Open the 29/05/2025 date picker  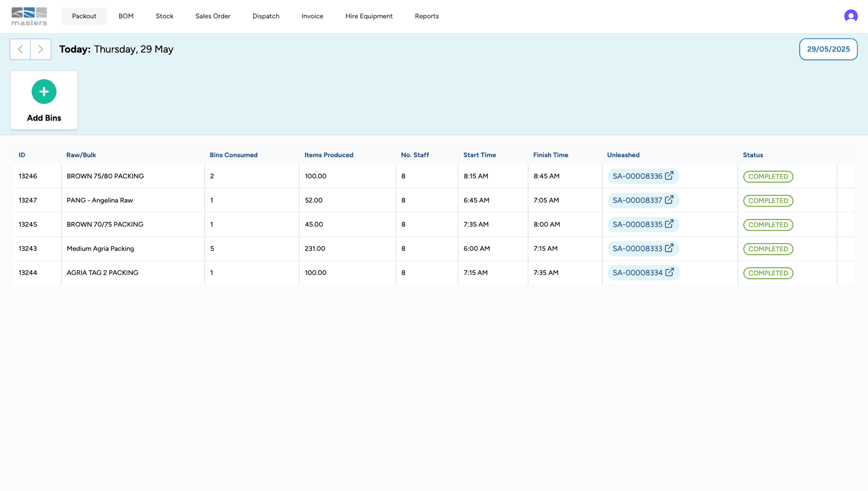pos(828,49)
